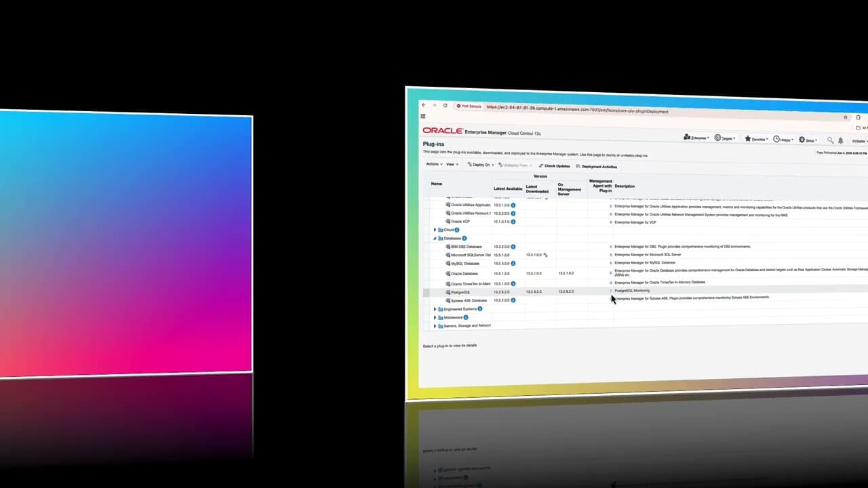
Task: Click the browser refresh icon
Action: (x=445, y=106)
